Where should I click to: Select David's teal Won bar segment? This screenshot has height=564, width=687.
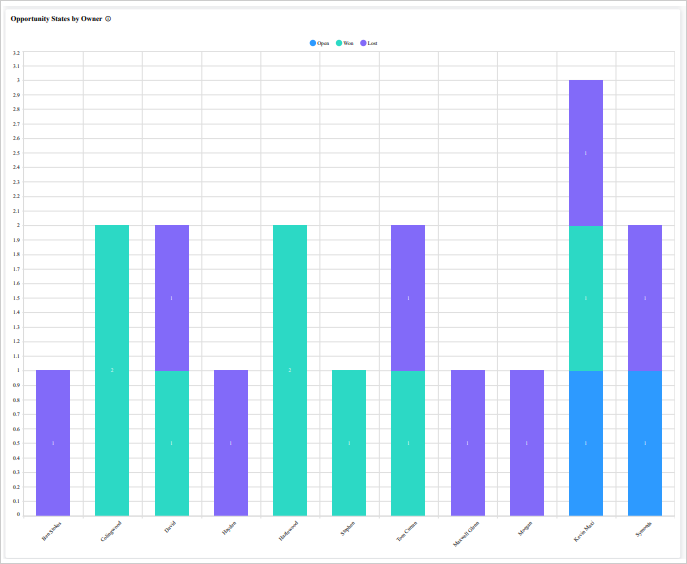pos(171,443)
